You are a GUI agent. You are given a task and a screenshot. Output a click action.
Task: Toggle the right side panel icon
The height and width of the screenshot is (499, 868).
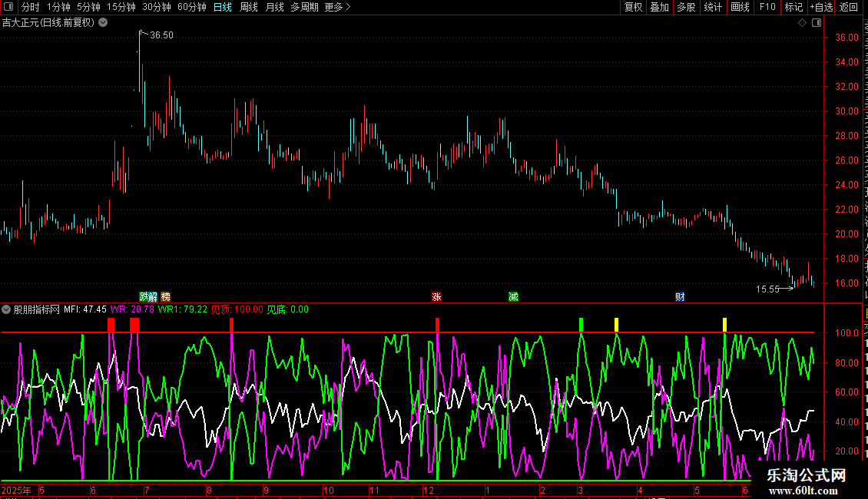pyautogui.click(x=817, y=23)
